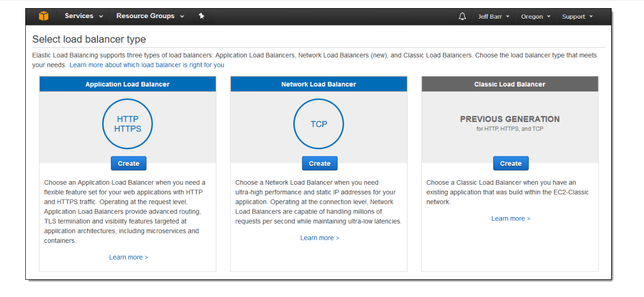The width and height of the screenshot is (644, 297).
Task: Expand the Resource Groups menu
Action: coord(150,16)
